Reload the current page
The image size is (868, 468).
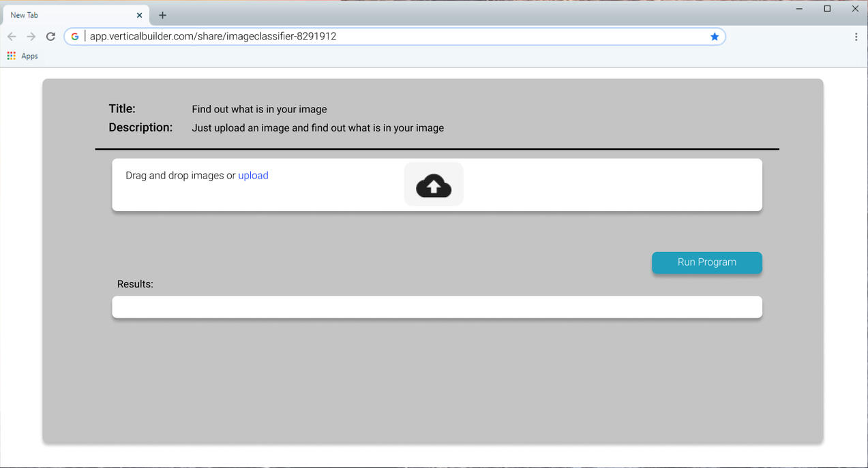[x=50, y=37]
